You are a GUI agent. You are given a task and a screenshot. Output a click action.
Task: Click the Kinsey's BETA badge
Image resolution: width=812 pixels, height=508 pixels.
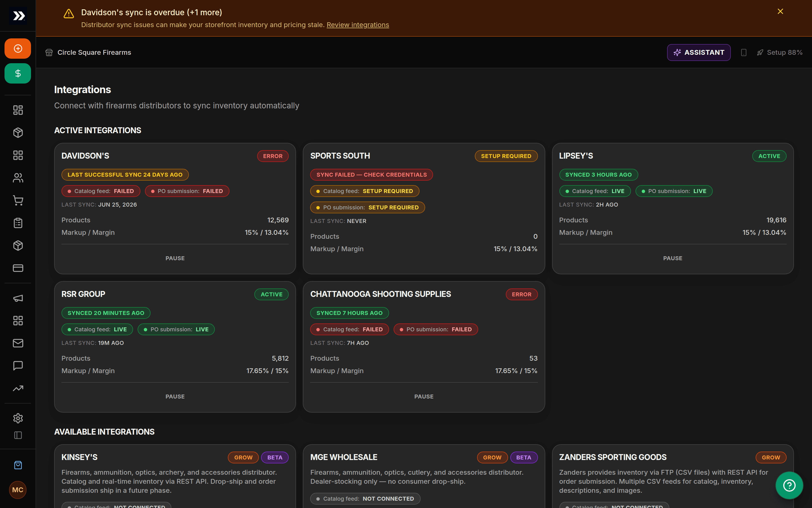(x=274, y=457)
